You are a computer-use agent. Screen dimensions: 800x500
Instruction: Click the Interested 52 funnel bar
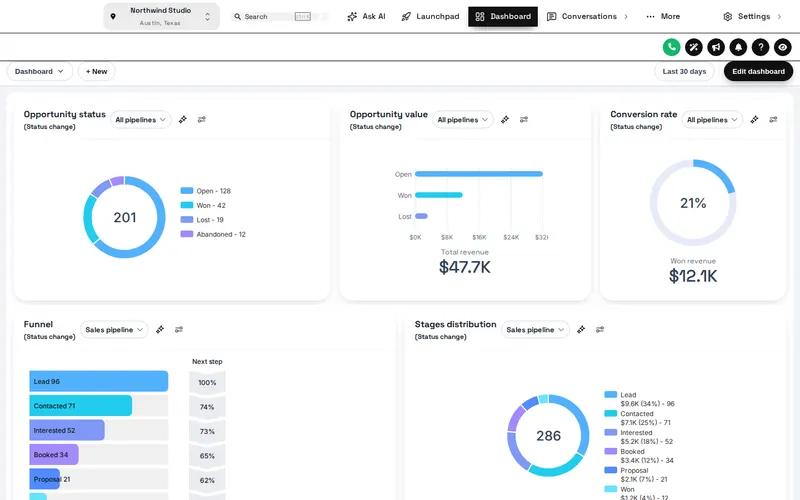coord(67,430)
